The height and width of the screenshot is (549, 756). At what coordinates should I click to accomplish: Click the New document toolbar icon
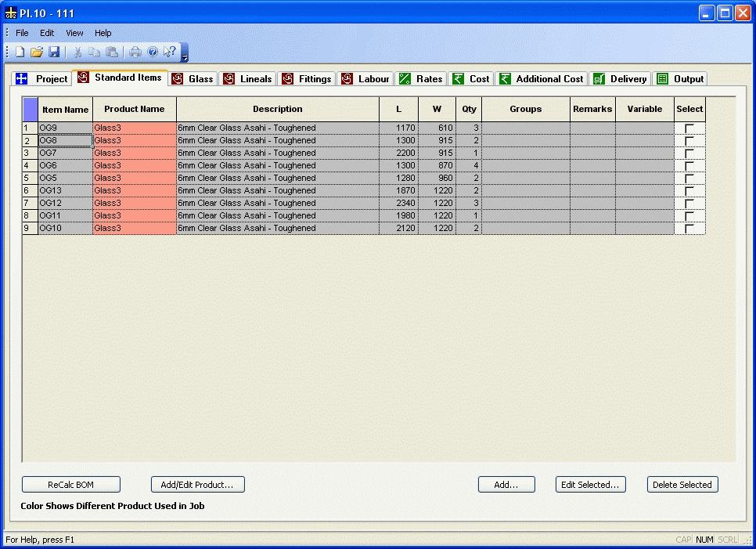(x=20, y=52)
